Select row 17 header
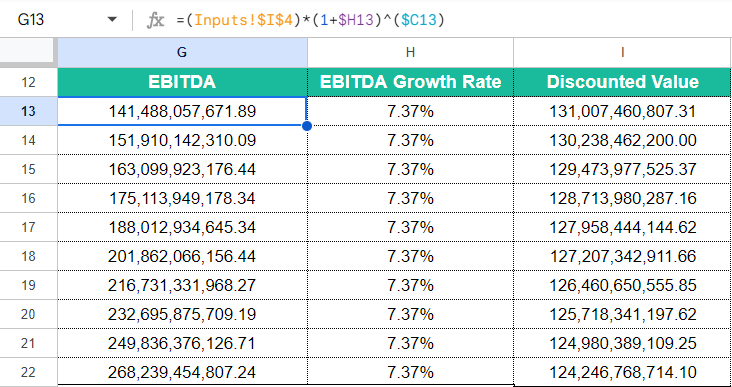This screenshot has width=732, height=387. coord(28,227)
